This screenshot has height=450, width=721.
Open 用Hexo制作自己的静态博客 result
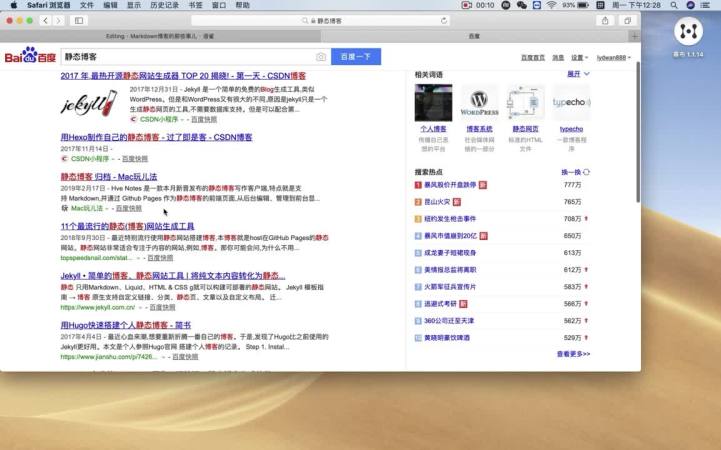(x=156, y=137)
